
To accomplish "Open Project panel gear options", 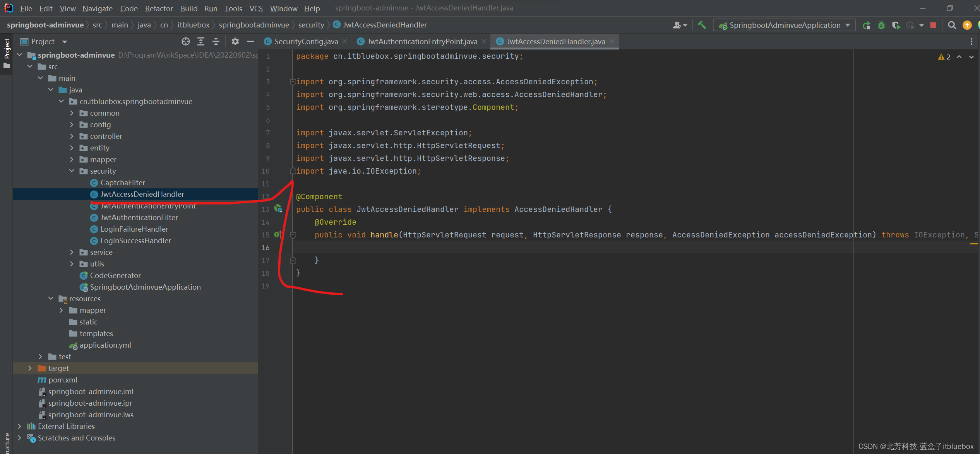I will tap(235, 41).
